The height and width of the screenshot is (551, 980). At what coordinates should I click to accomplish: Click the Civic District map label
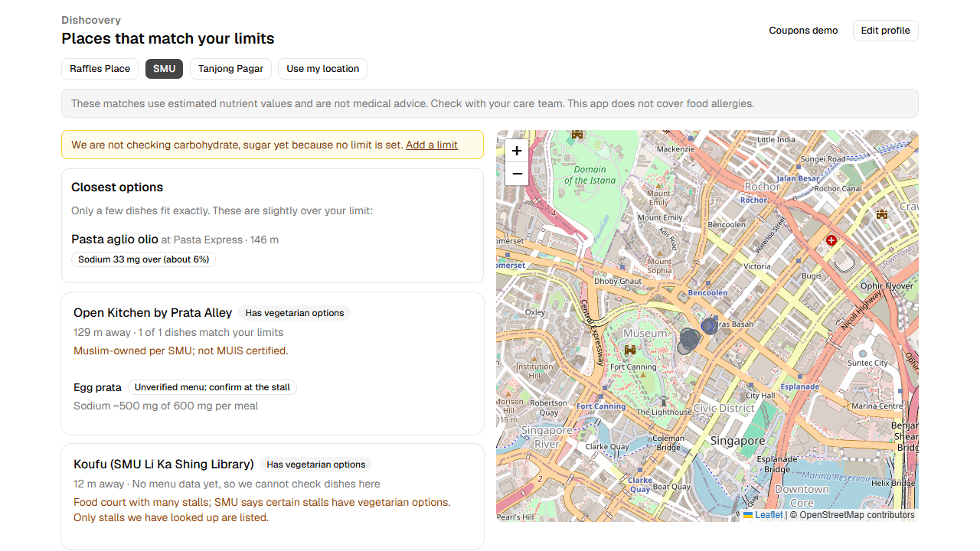point(723,408)
